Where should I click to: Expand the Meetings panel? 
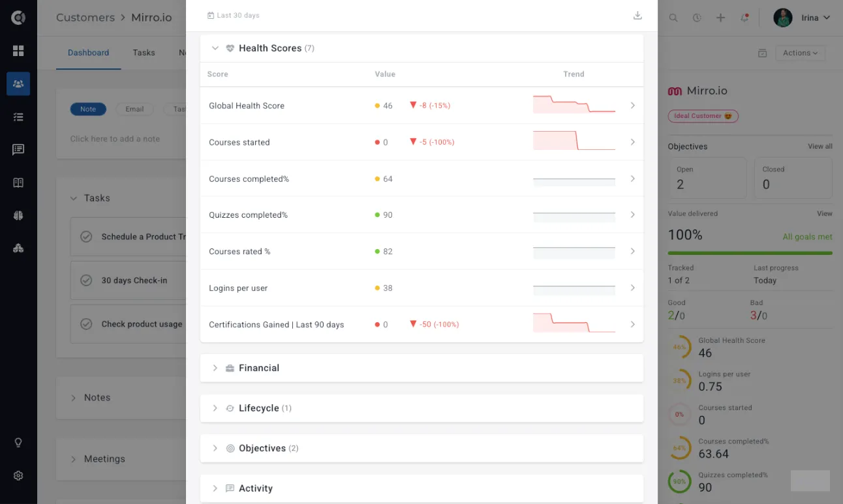point(73,459)
